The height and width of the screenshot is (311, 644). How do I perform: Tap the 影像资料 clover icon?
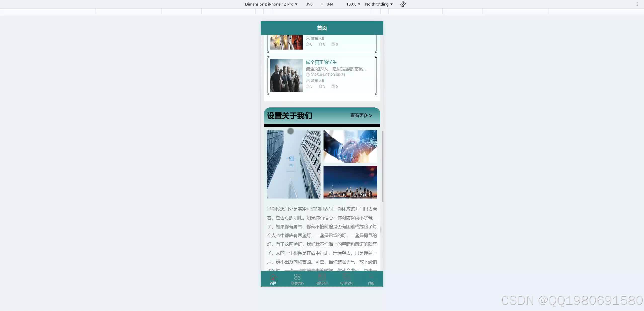click(297, 276)
